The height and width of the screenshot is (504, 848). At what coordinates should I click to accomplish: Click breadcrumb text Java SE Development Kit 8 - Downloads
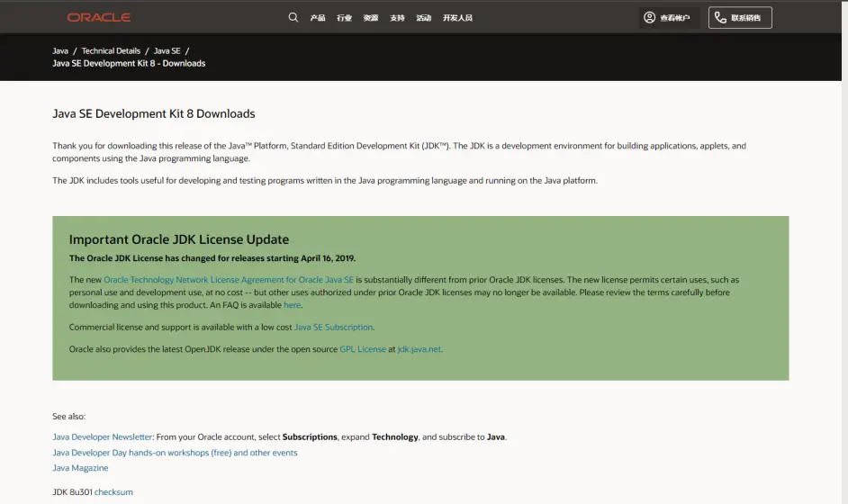coord(129,63)
